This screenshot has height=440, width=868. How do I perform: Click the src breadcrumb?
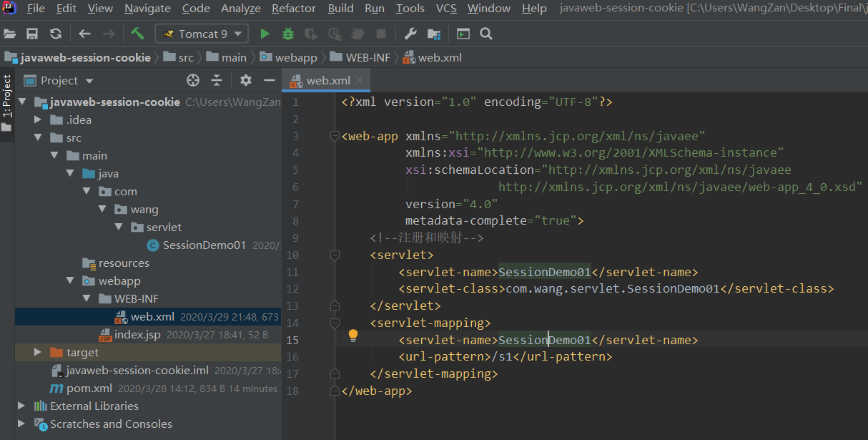[x=179, y=57]
